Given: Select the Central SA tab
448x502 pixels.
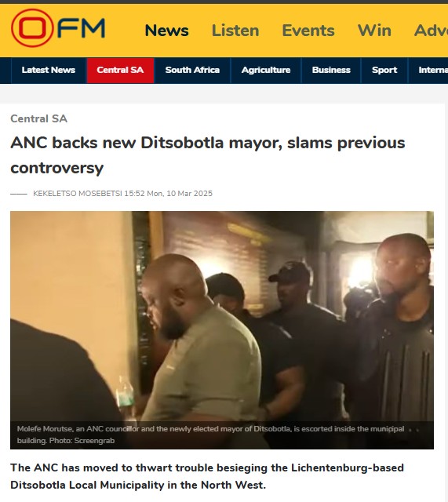Looking at the screenshot, I should click(120, 70).
